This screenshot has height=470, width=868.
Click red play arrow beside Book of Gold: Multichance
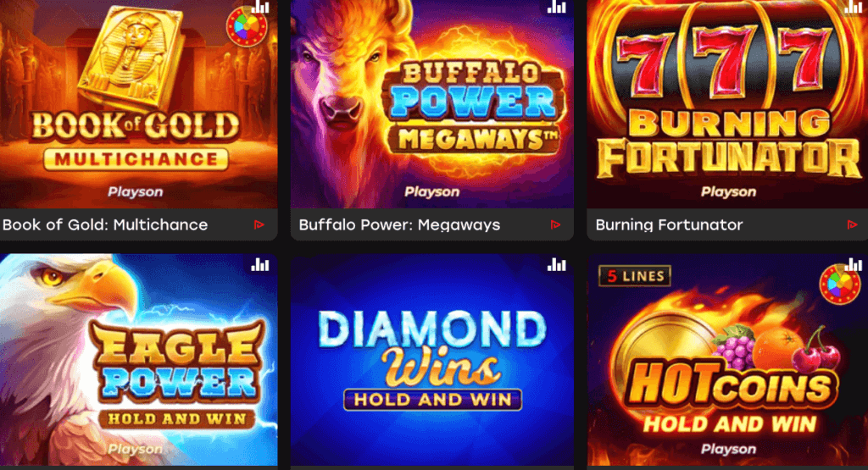pos(259,224)
